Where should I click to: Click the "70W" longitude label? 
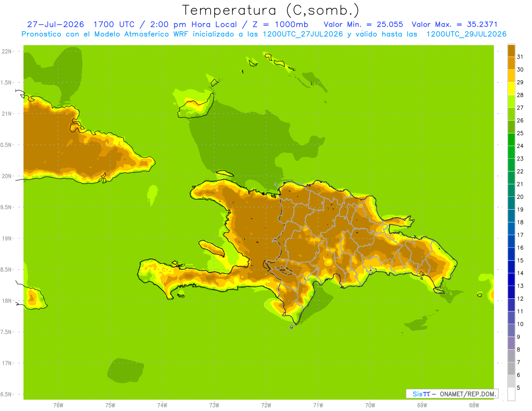point(370,405)
